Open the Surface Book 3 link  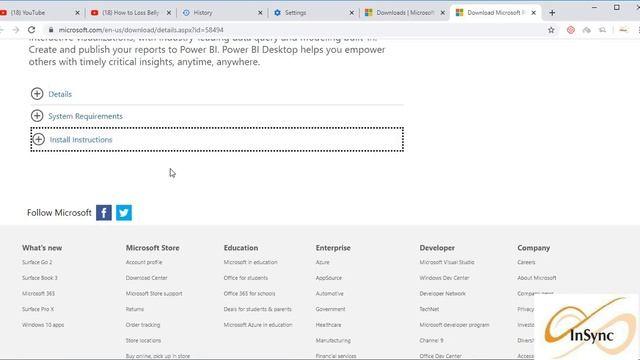point(40,278)
